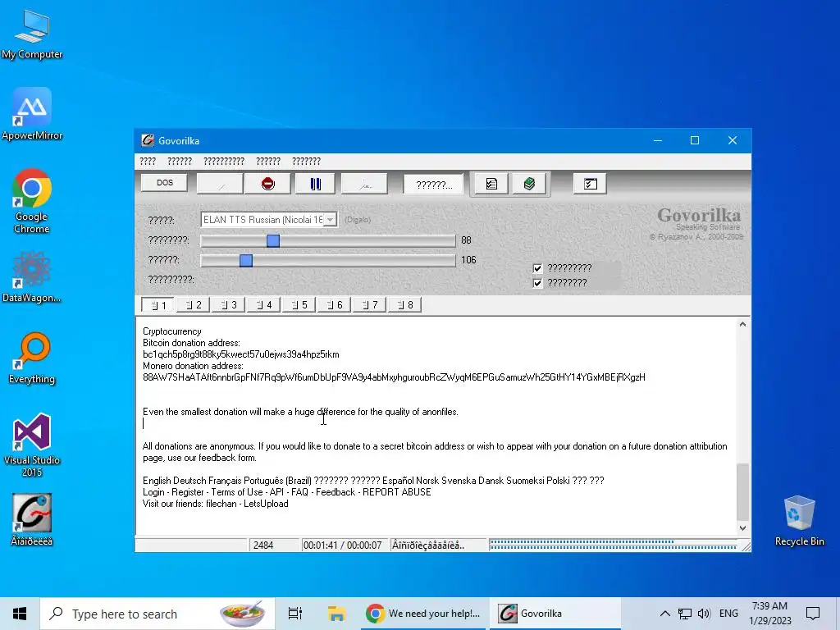Click the greyed record button right of pause

click(364, 184)
